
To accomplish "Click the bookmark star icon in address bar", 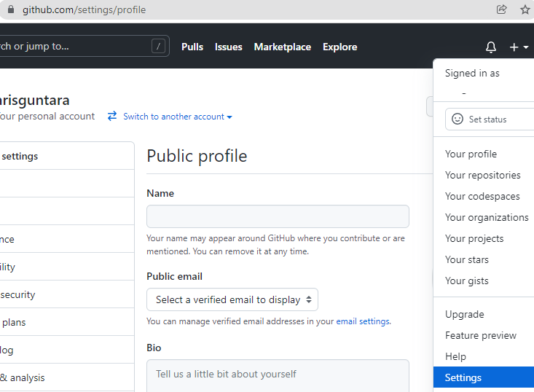I will pyautogui.click(x=525, y=9).
